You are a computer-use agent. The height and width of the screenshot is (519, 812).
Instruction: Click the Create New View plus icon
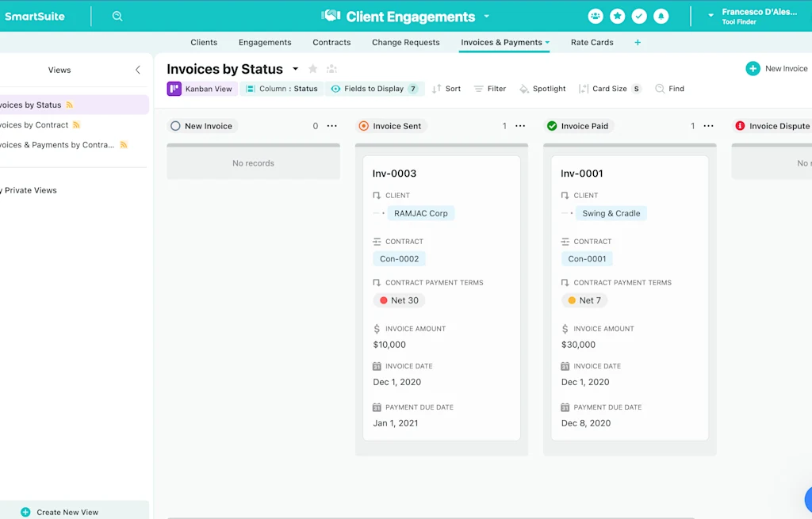click(x=25, y=512)
